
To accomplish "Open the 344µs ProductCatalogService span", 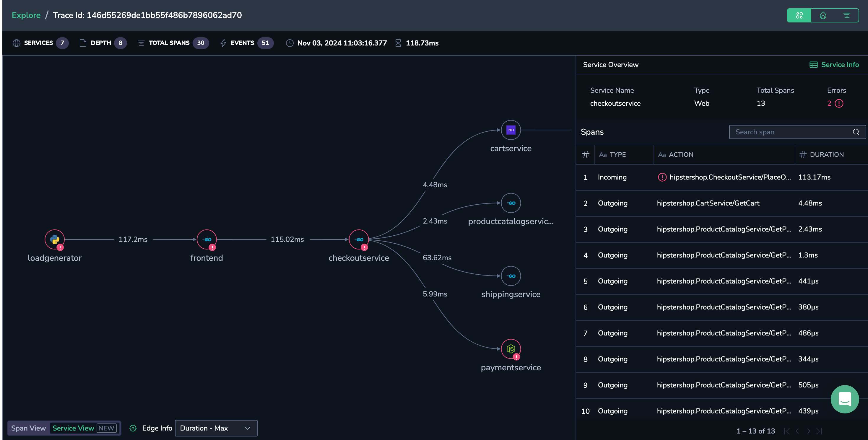I will click(x=722, y=359).
